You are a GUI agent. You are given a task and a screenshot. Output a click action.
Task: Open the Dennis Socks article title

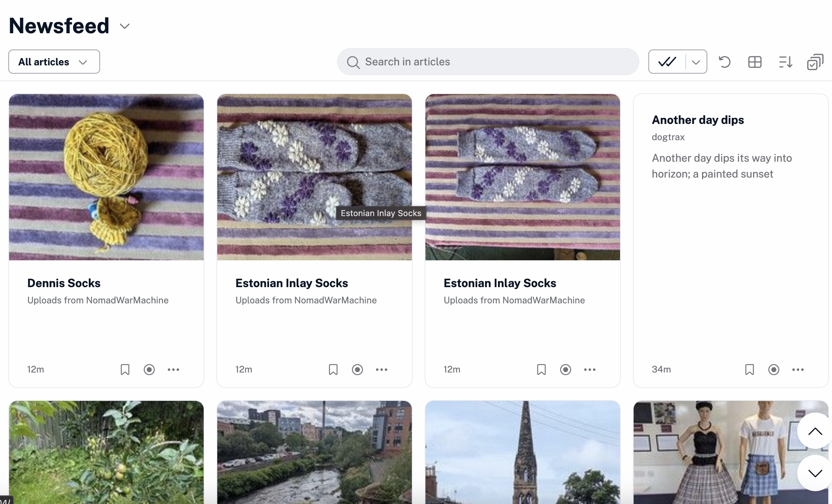coord(64,283)
